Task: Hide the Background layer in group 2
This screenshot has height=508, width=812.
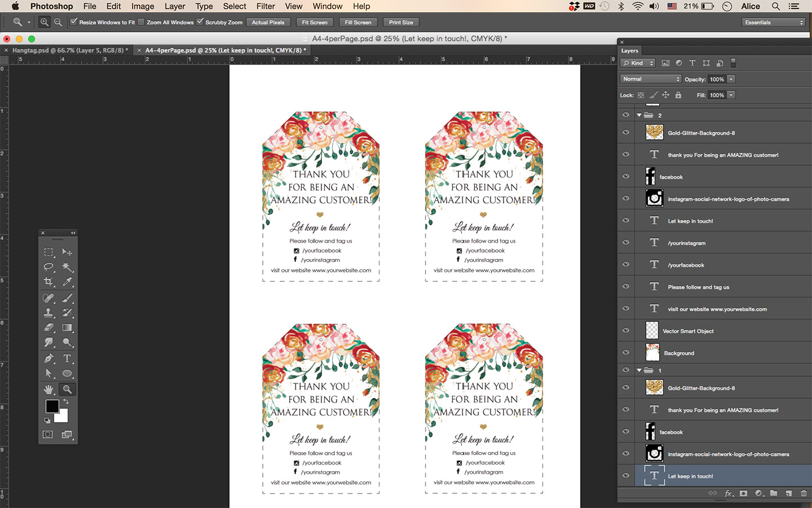Action: (x=626, y=352)
